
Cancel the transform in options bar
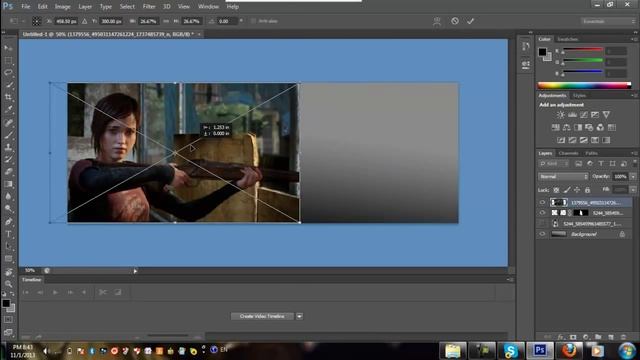(x=455, y=21)
